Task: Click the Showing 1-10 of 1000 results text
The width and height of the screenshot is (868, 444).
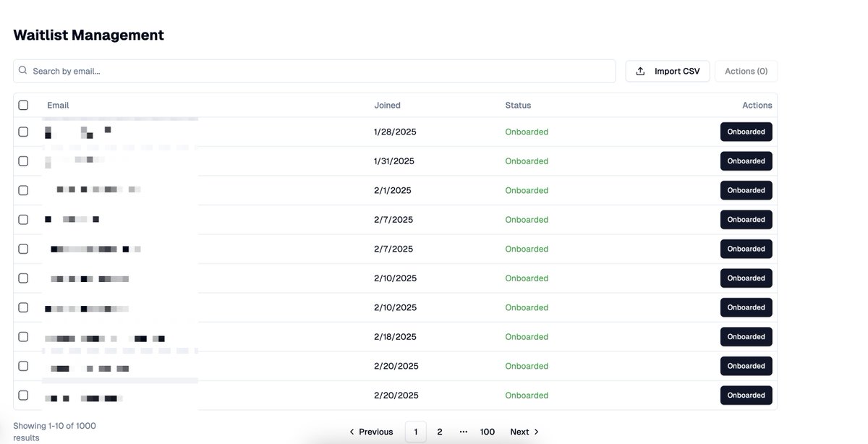Action: 54,432
